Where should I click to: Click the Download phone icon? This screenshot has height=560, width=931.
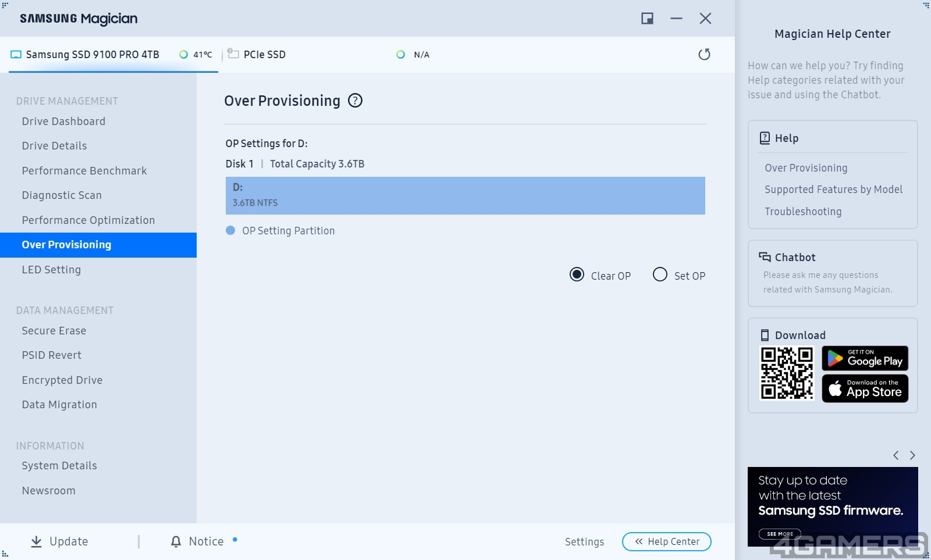[x=765, y=335]
